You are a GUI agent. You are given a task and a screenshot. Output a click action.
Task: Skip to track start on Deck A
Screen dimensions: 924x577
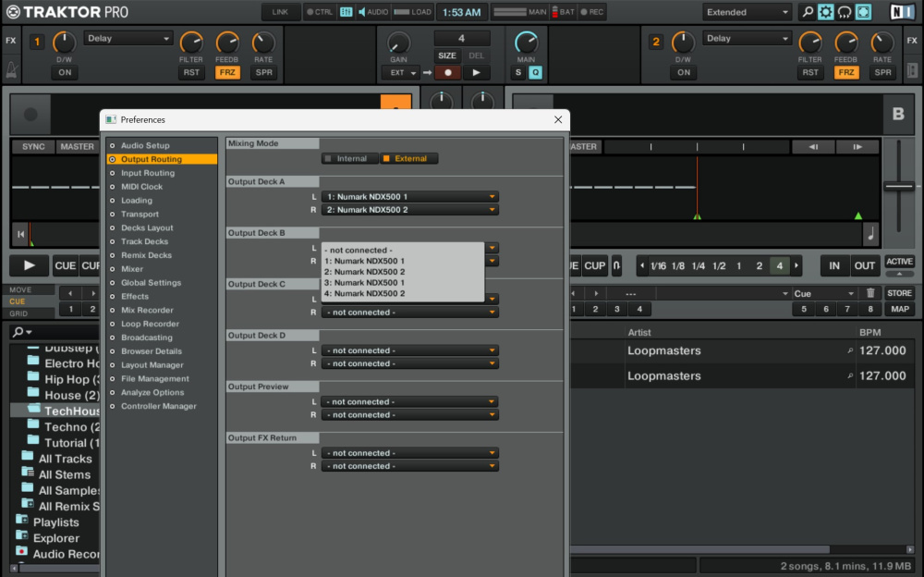coord(20,234)
